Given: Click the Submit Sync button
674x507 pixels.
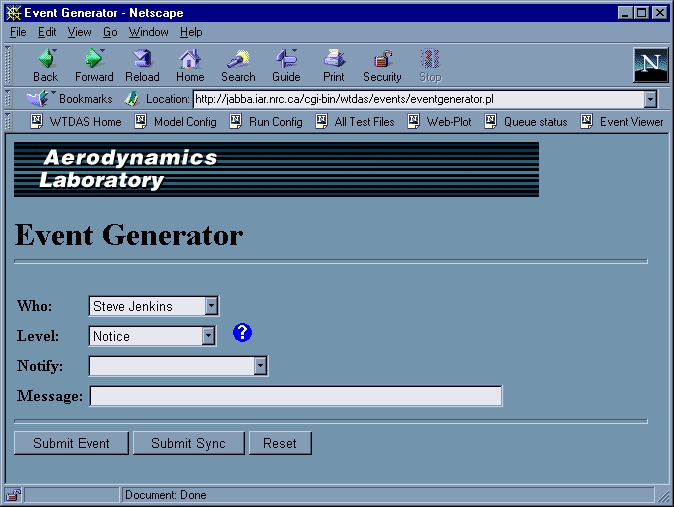Looking at the screenshot, I should [x=188, y=443].
